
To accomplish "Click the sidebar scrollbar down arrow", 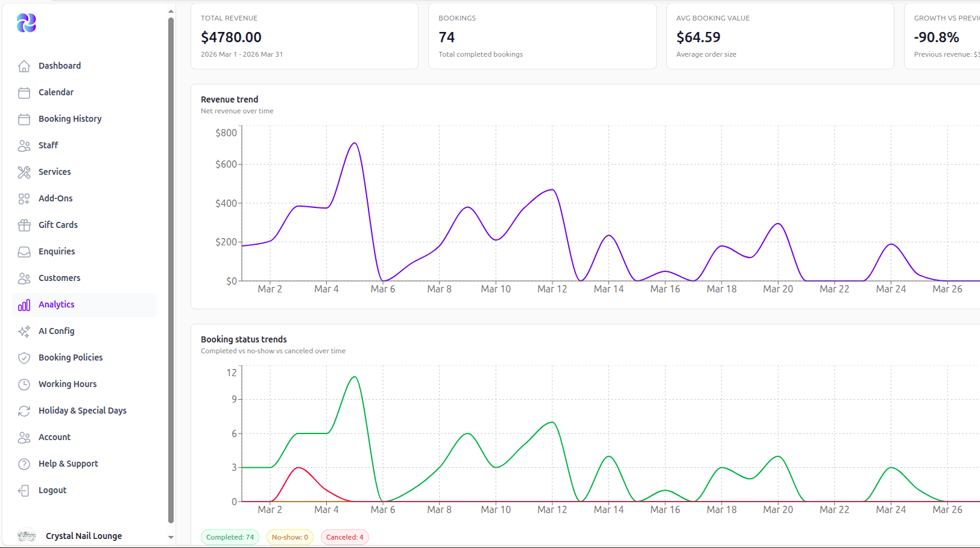I will (x=171, y=537).
